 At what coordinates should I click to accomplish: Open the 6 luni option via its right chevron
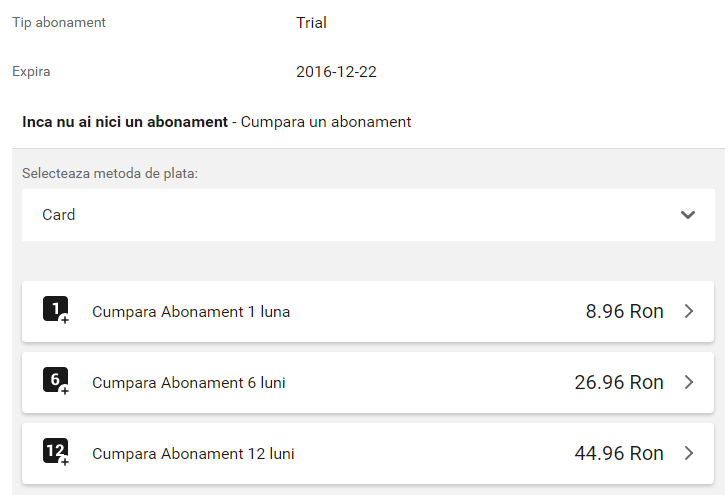[689, 382]
